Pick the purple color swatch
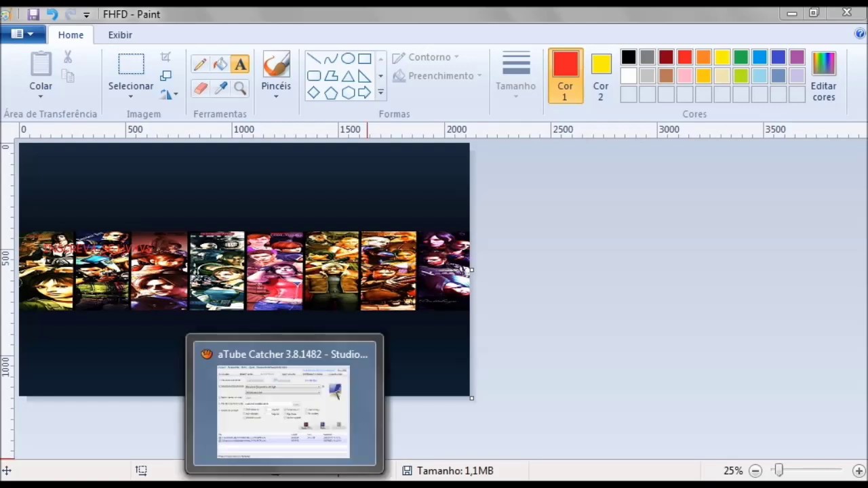The image size is (868, 488). pyautogui.click(x=797, y=58)
